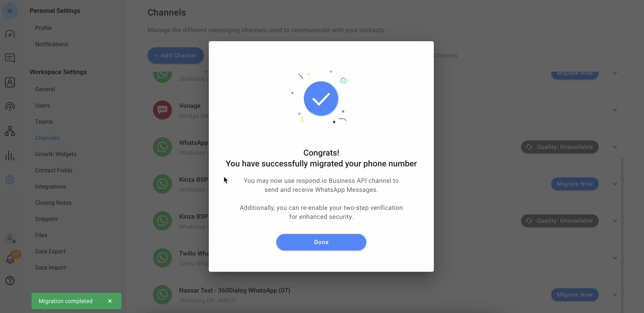The image size is (644, 313).
Task: Expand the Twilio WhatsApp channel chevron
Action: 615,258
